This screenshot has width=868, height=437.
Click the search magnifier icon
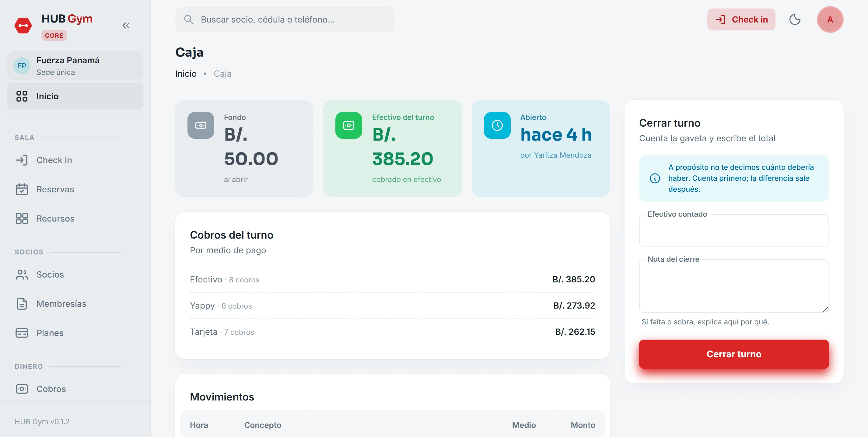click(x=189, y=19)
